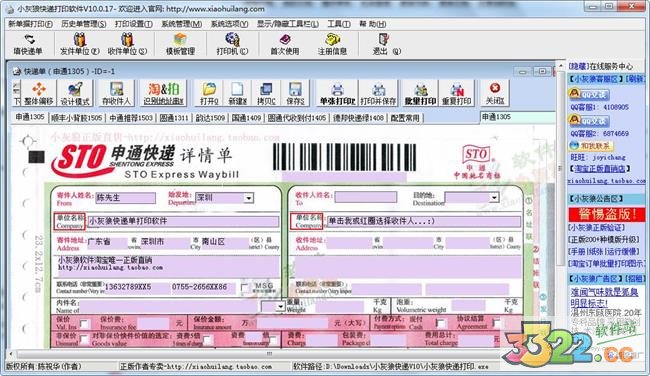Click the 寄件人姓名 陈先生 field
650x376 pixels.
tap(126, 198)
